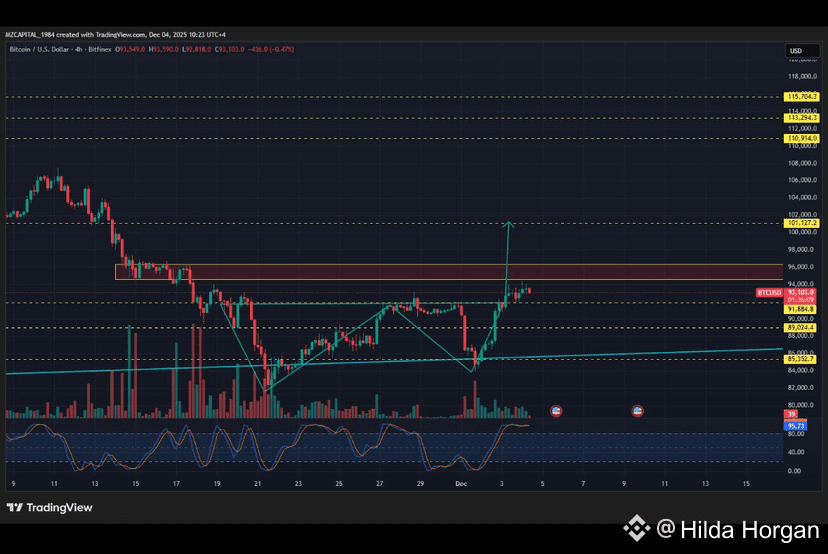Select the yellow 91,884.8 price level label
Image resolution: width=828 pixels, height=554 pixels.
pos(801,309)
